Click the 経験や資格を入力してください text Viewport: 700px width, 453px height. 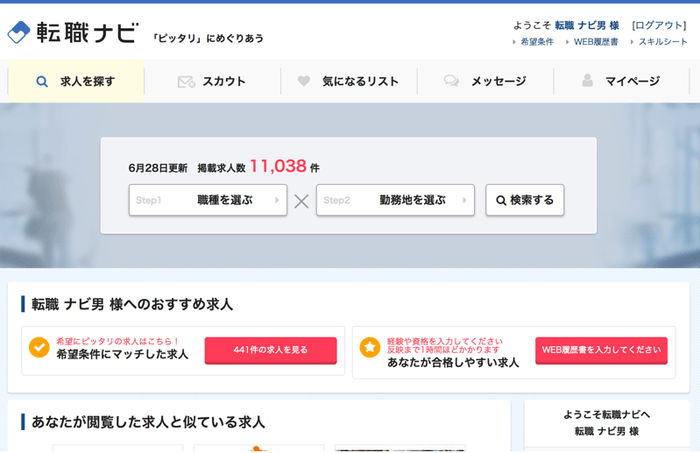click(445, 341)
